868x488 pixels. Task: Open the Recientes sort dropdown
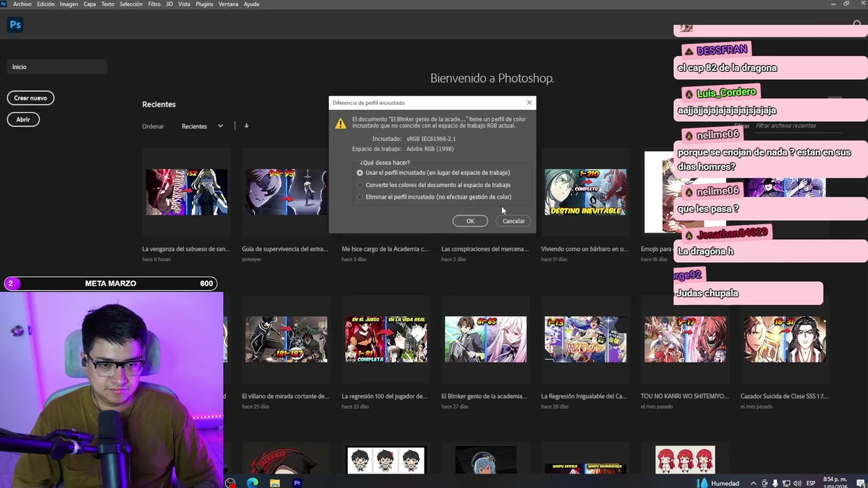pos(202,126)
